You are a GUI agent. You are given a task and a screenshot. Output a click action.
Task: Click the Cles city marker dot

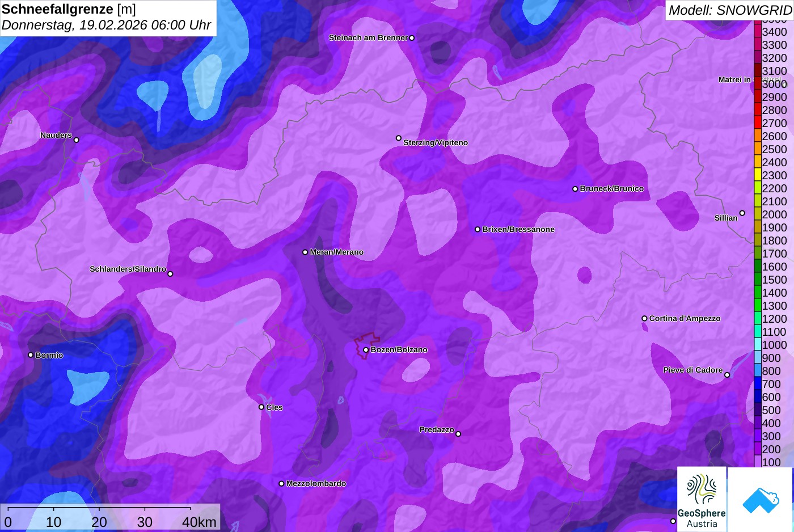(261, 407)
